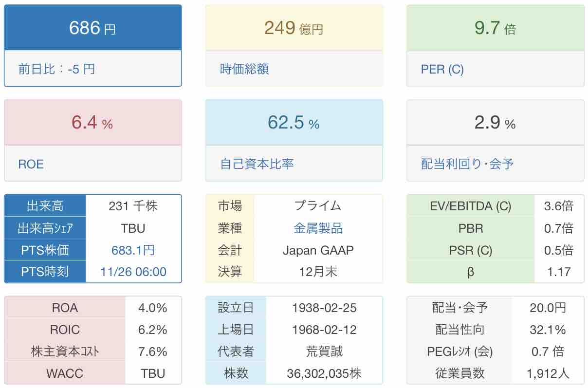Select the EV/EBITDA (C) row label
588x388 pixels.
pos(471,206)
